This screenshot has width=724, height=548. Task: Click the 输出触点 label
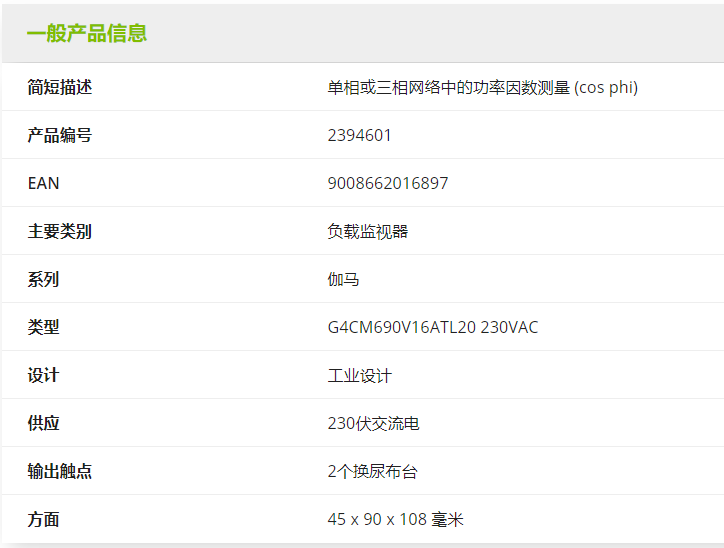[60, 471]
